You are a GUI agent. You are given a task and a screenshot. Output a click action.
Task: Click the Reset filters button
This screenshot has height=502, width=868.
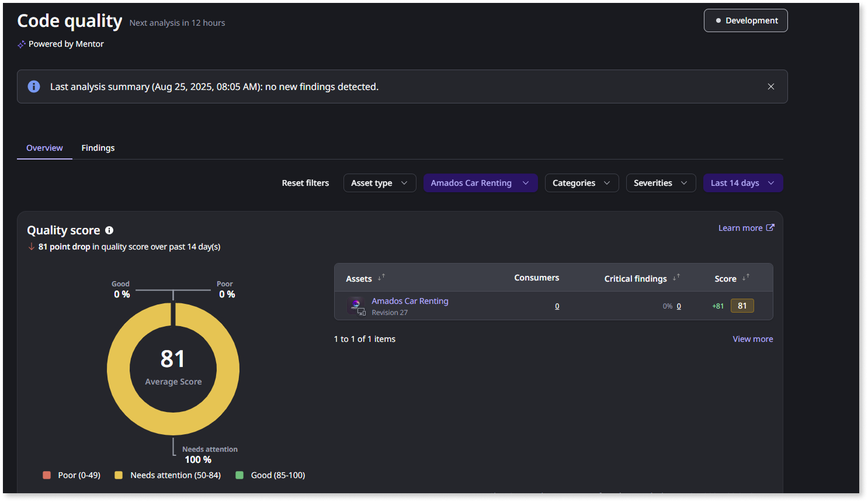point(305,183)
